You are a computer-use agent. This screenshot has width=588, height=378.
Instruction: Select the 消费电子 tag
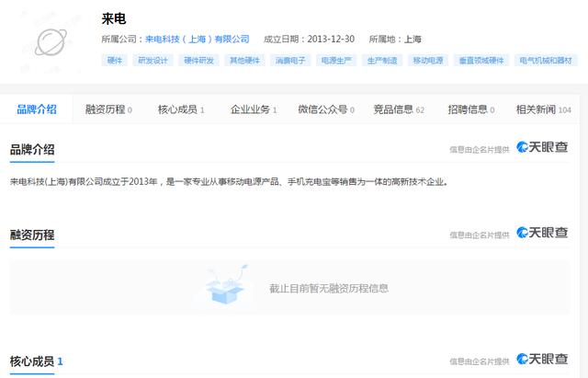point(290,61)
